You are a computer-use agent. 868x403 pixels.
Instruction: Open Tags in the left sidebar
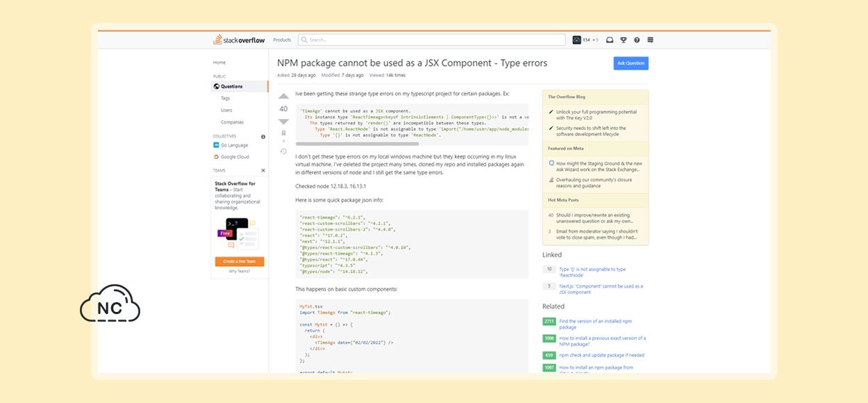(226, 98)
